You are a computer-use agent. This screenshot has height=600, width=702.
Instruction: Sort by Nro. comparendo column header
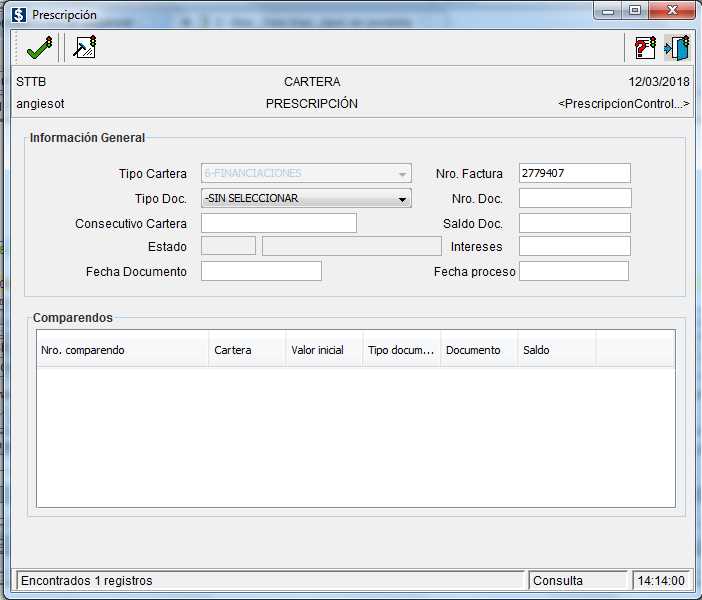point(122,350)
